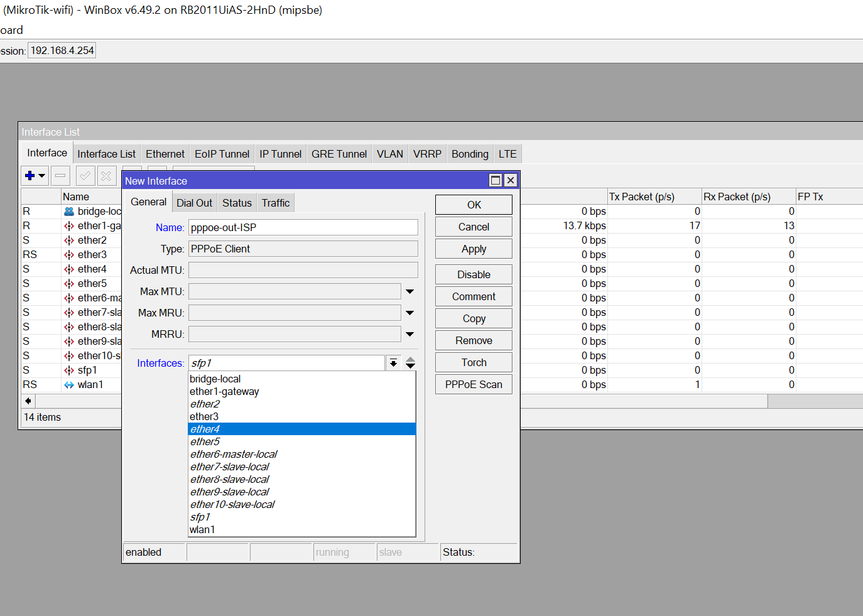The image size is (863, 616).
Task: Open the VRRP tab
Action: click(x=427, y=154)
